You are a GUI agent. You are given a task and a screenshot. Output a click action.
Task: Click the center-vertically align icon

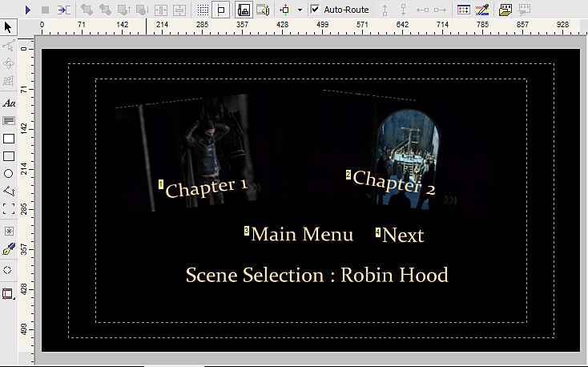179,10
